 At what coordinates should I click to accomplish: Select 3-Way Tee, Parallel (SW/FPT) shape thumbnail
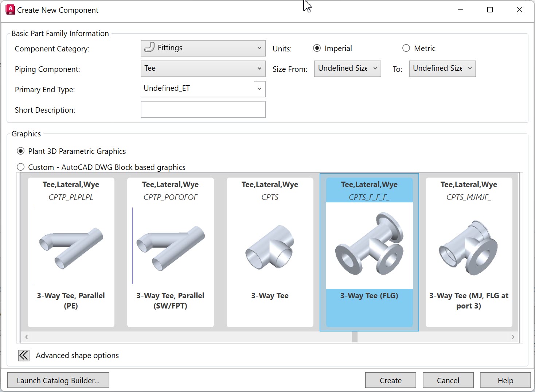click(x=171, y=252)
